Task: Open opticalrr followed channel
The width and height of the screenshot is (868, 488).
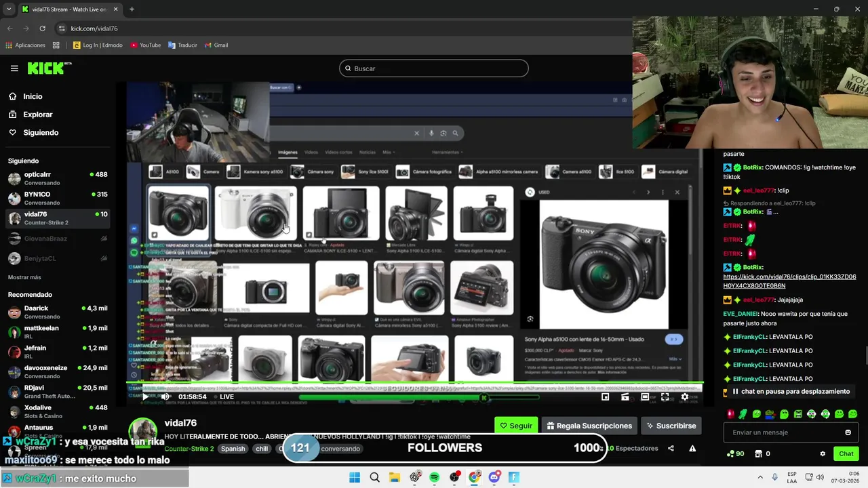Action: [58, 178]
